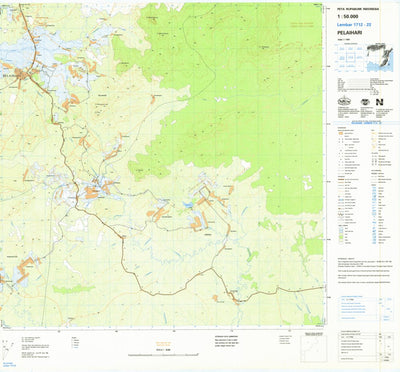Click the '1 : 50.000' scale text
Image resolution: width=400 pixels, height=372 pixels.
pyautogui.click(x=348, y=17)
